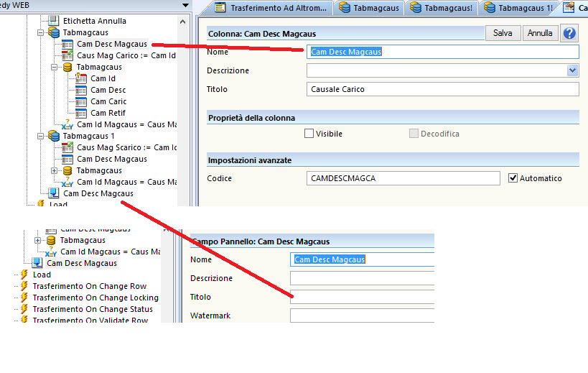Collapse the top Tabmagcaus query node
This screenshot has height=373, width=588.
(x=40, y=32)
